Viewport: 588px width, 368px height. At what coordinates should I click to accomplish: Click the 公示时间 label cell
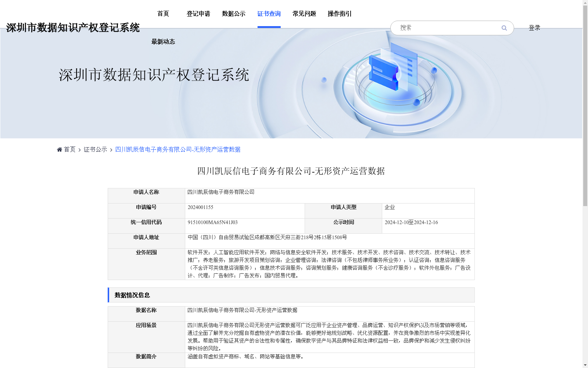[x=343, y=226]
